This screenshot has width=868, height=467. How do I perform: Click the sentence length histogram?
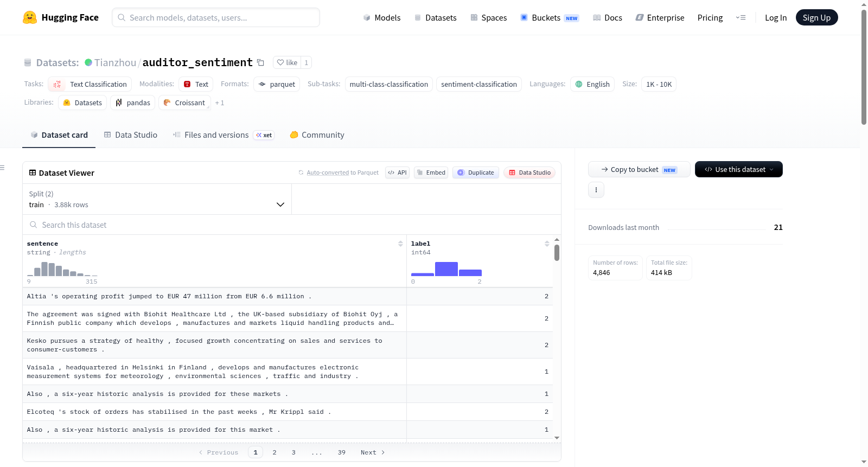point(62,269)
